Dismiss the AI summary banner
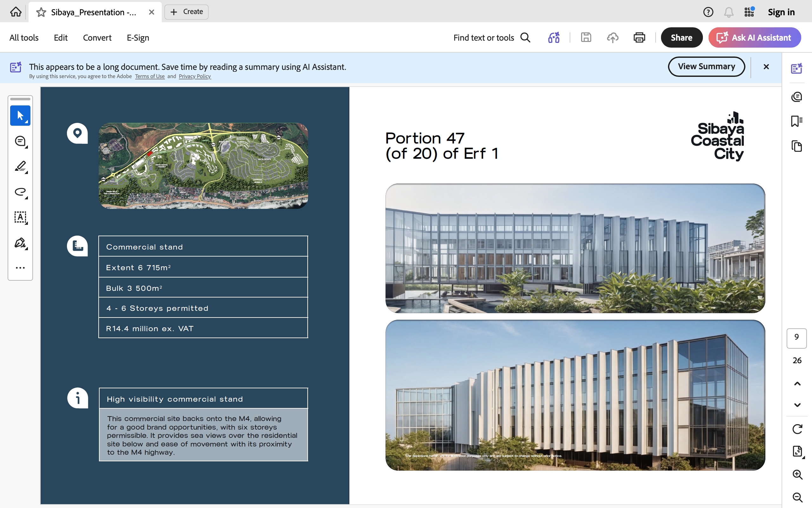Viewport: 812px width, 508px height. click(766, 67)
